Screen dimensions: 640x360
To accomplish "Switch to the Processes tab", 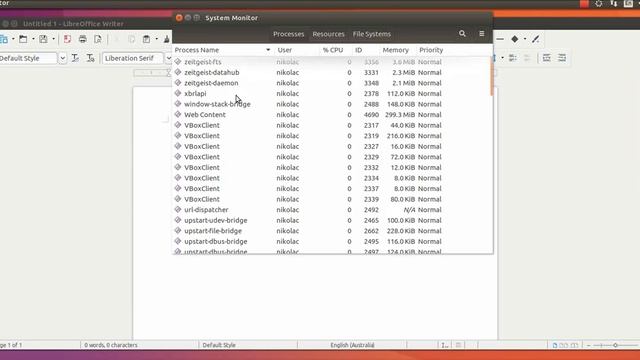I will pos(289,34).
